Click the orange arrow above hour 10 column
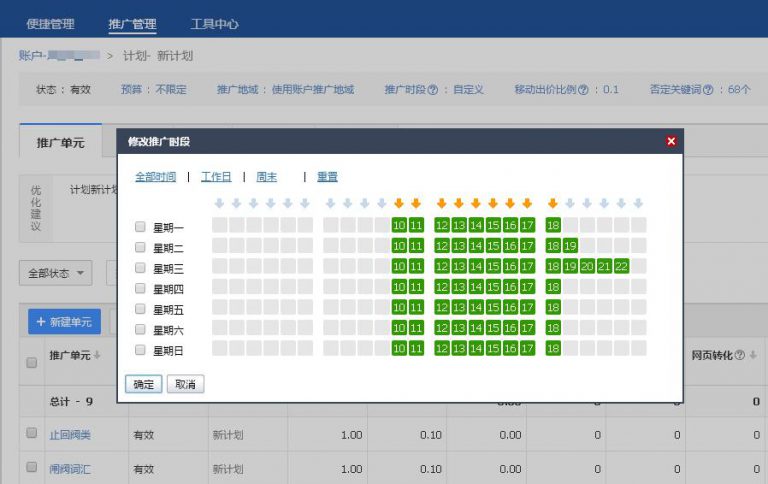 click(399, 203)
